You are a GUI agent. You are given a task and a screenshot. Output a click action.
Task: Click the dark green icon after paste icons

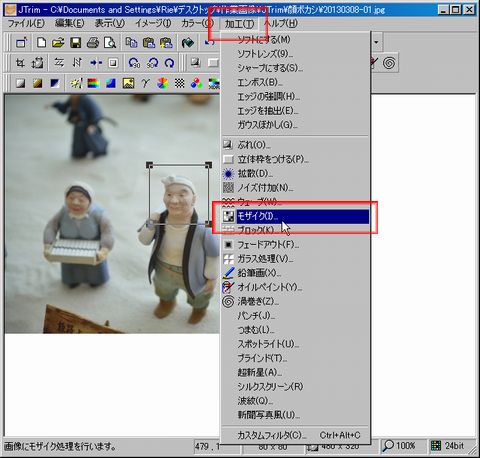[x=188, y=43]
